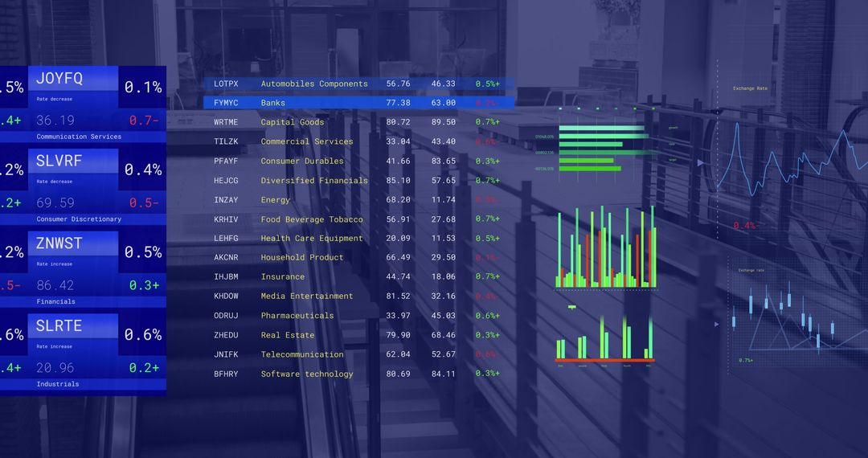868x458 pixels.
Task: Open the Financials sector label
Action: click(x=56, y=301)
